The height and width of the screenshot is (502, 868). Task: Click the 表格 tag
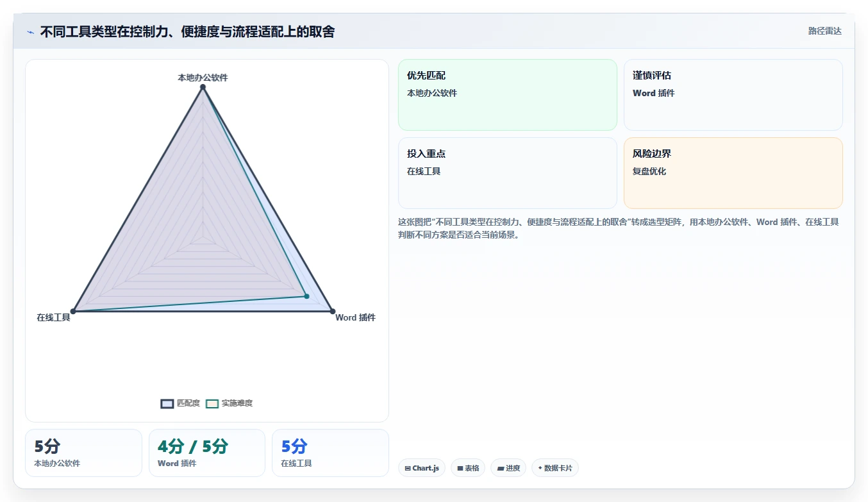pyautogui.click(x=468, y=468)
